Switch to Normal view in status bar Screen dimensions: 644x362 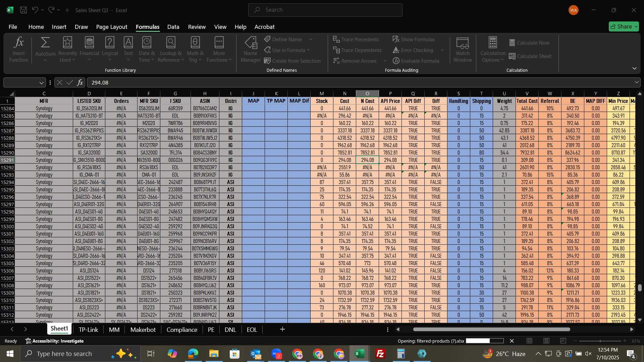[x=529, y=341]
